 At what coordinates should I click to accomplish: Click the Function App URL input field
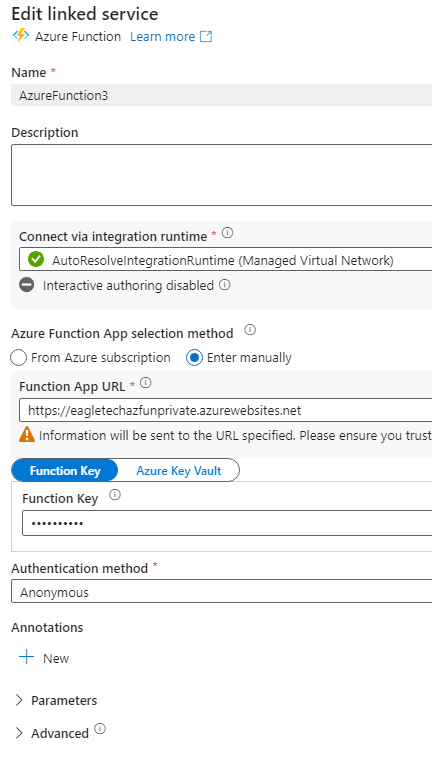pos(226,410)
